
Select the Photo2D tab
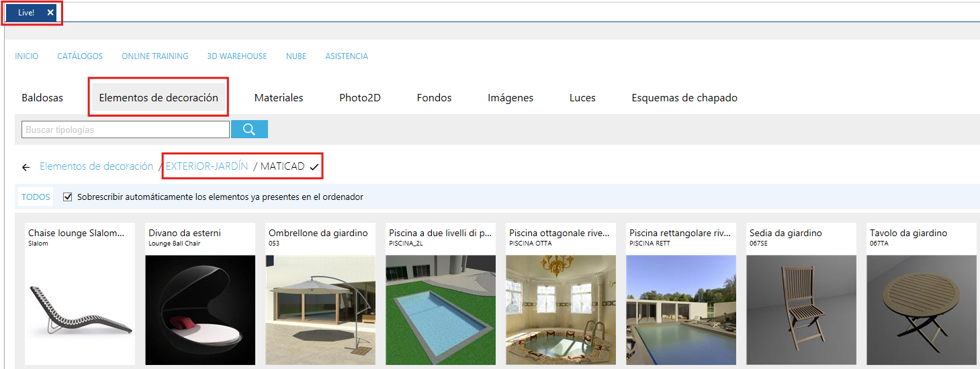click(360, 98)
